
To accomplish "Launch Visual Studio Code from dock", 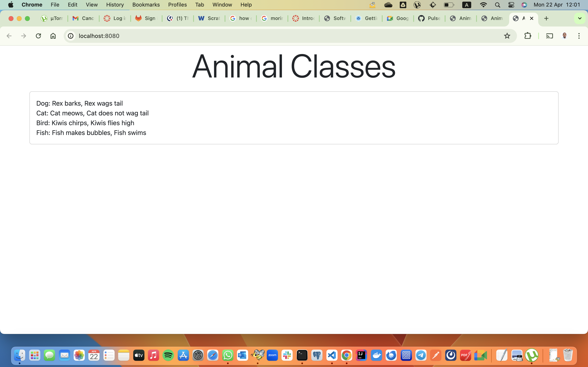I will [x=332, y=355].
